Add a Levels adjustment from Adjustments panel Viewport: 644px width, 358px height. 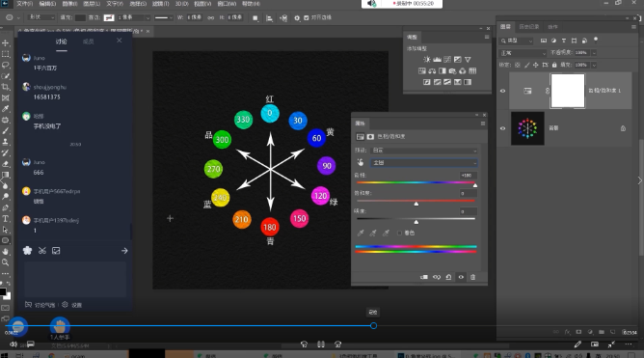click(437, 60)
